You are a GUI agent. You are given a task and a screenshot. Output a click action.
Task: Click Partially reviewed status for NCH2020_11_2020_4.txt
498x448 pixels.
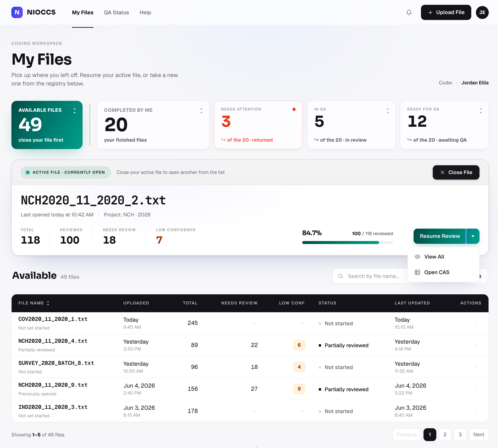(343, 345)
